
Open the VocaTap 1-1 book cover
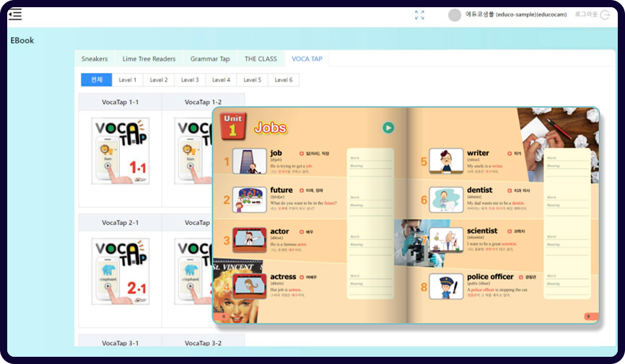pyautogui.click(x=121, y=150)
